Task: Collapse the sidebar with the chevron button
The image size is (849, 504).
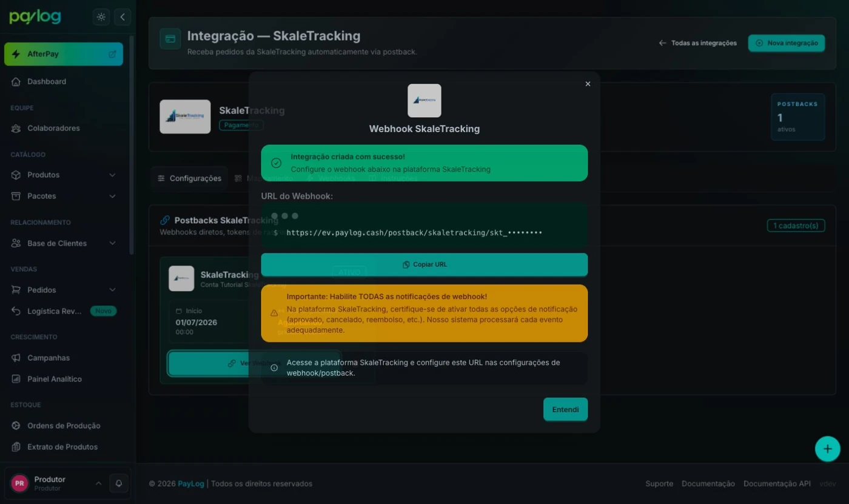Action: pyautogui.click(x=122, y=17)
